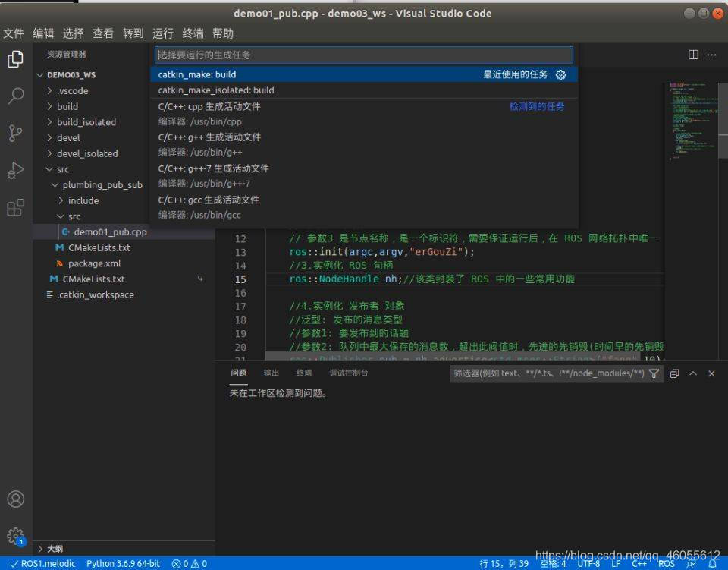Screen dimensions: 728x570
Task: Open the 终端 (Terminal) menu
Action: 193,33
